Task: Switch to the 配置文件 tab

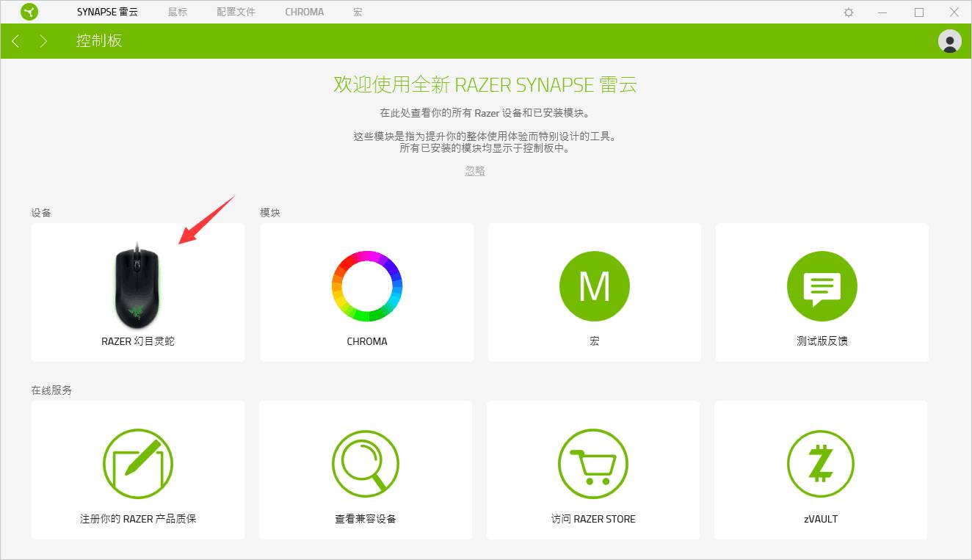Action: [236, 12]
